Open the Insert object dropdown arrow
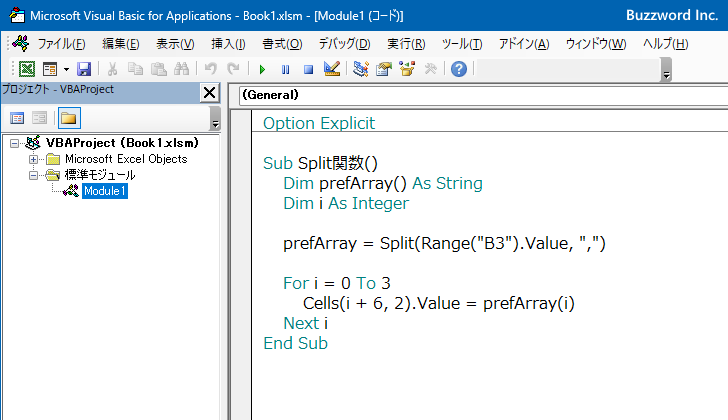The width and height of the screenshot is (728, 420). pyautogui.click(x=66, y=70)
